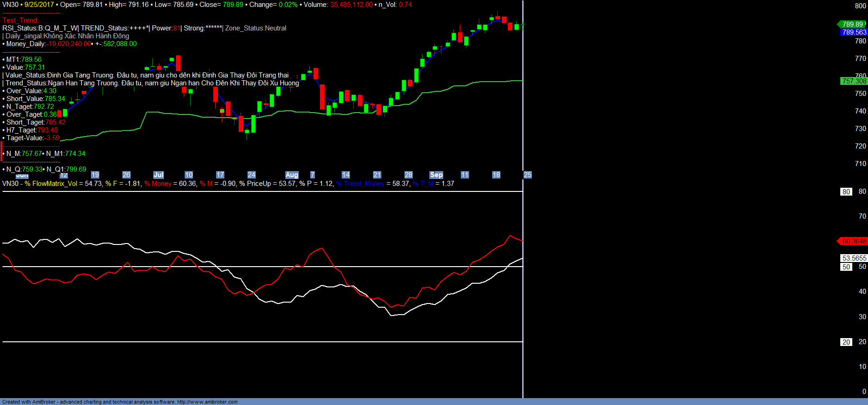Click the green 789.89 last price tag
The height and width of the screenshot is (405, 868).
click(852, 24)
